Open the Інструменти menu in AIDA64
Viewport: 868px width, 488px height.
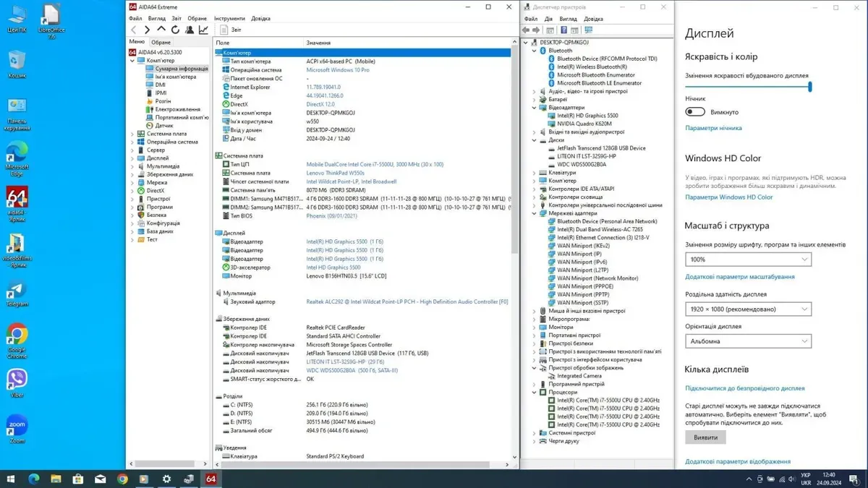coord(229,18)
